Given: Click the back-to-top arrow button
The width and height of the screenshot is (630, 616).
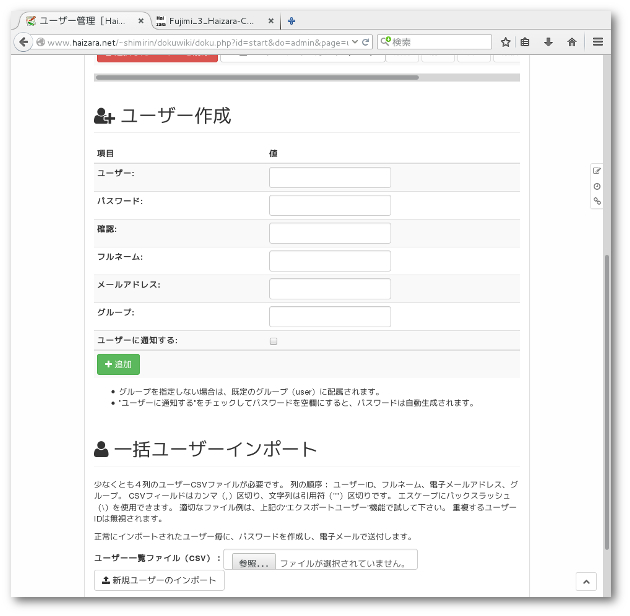Looking at the screenshot, I should pos(587,581).
